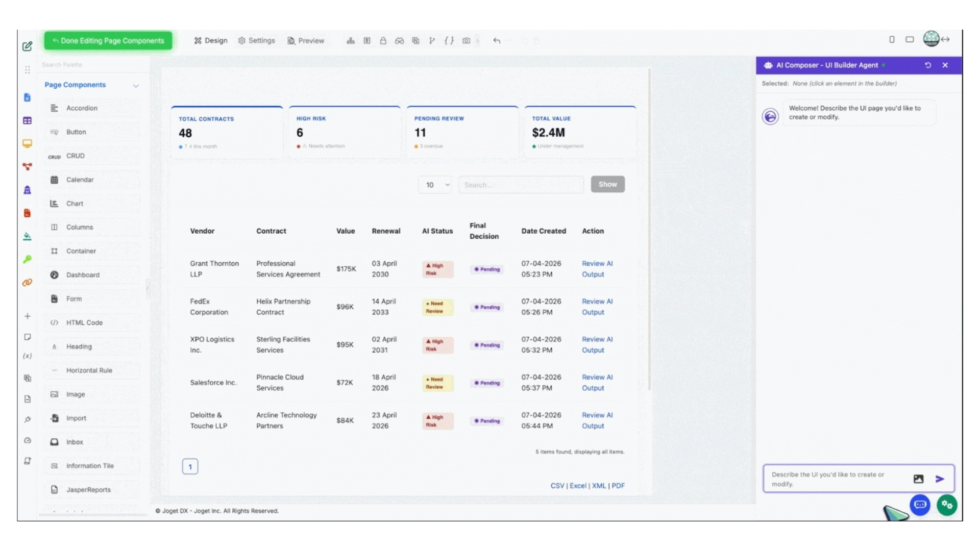The width and height of the screenshot is (980, 551).
Task: Click the camera screenshot icon
Action: point(466,41)
